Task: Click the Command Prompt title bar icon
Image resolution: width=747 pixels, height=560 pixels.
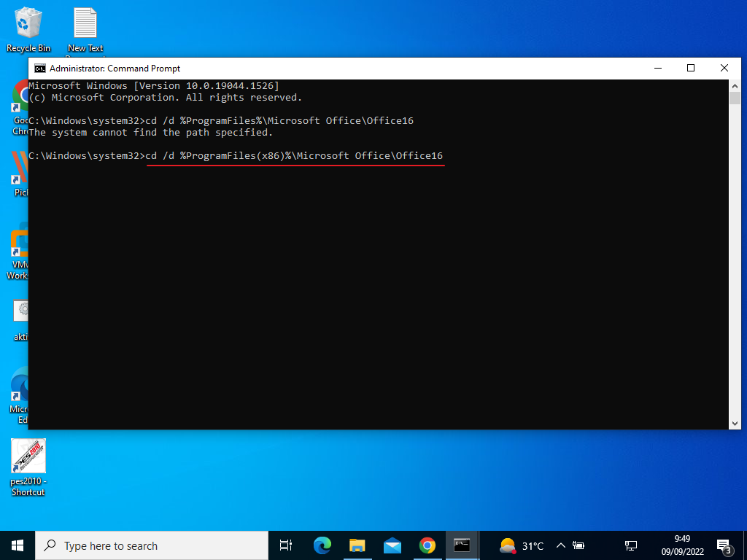Action: [40, 68]
